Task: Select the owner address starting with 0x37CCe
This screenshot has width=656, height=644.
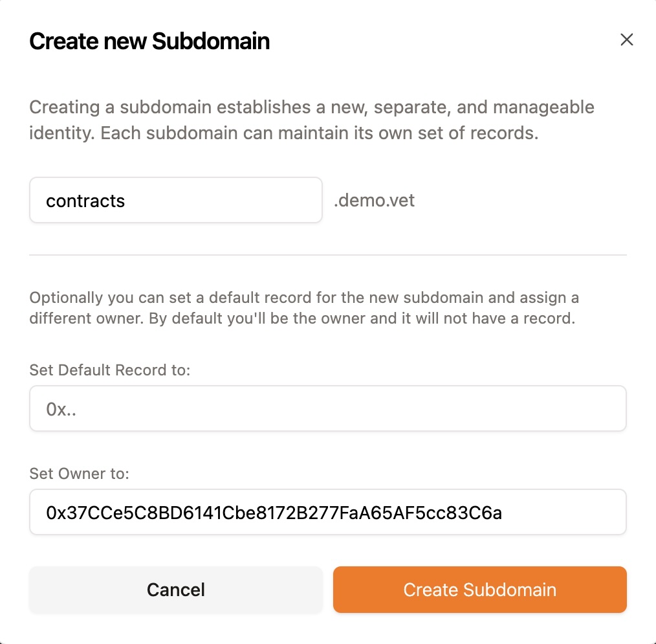Action: click(x=220, y=511)
